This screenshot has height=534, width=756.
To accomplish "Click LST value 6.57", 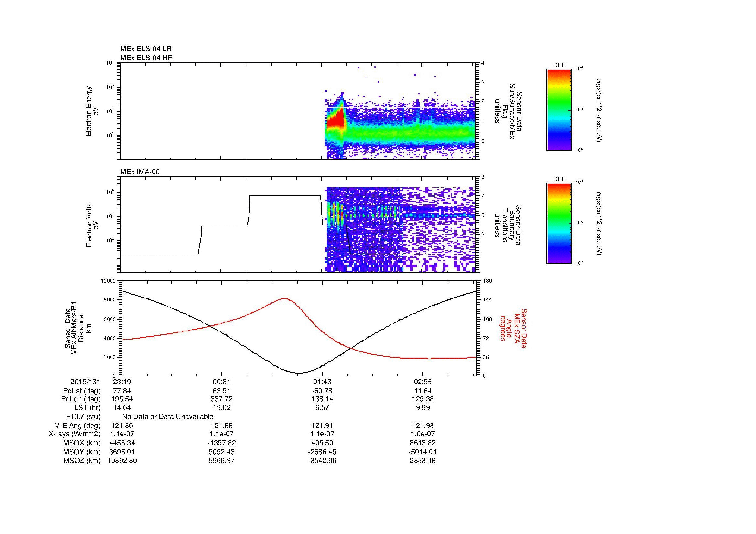I will point(322,408).
